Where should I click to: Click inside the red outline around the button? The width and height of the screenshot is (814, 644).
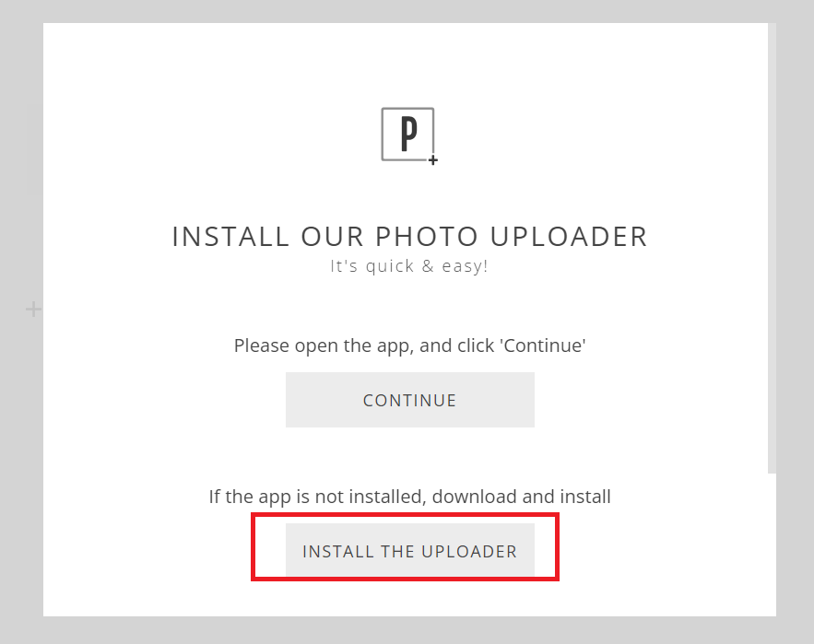408,550
